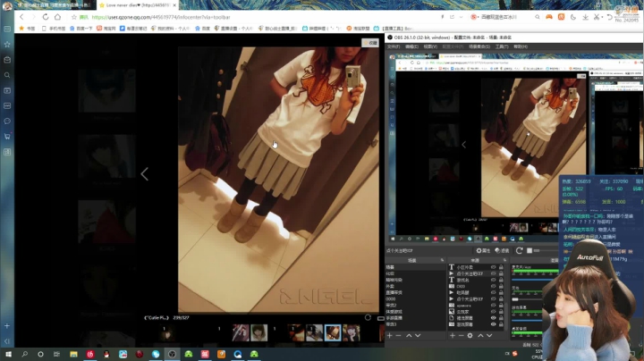Open the browser search magnifier icon
This screenshot has height=361, width=644.
[538, 17]
